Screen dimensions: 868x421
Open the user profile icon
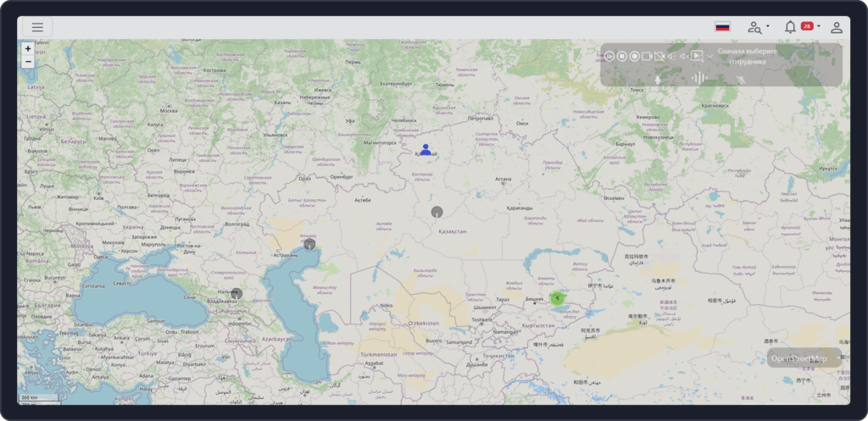point(837,27)
